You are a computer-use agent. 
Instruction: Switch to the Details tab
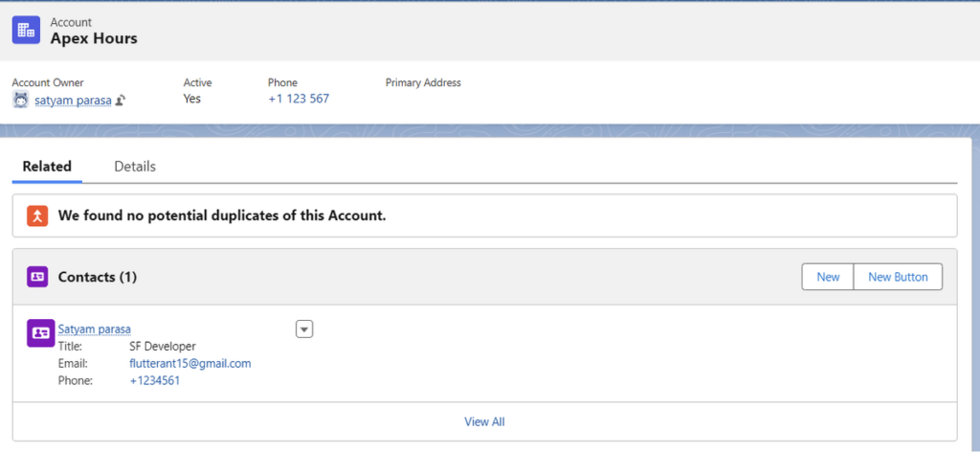coord(135,167)
